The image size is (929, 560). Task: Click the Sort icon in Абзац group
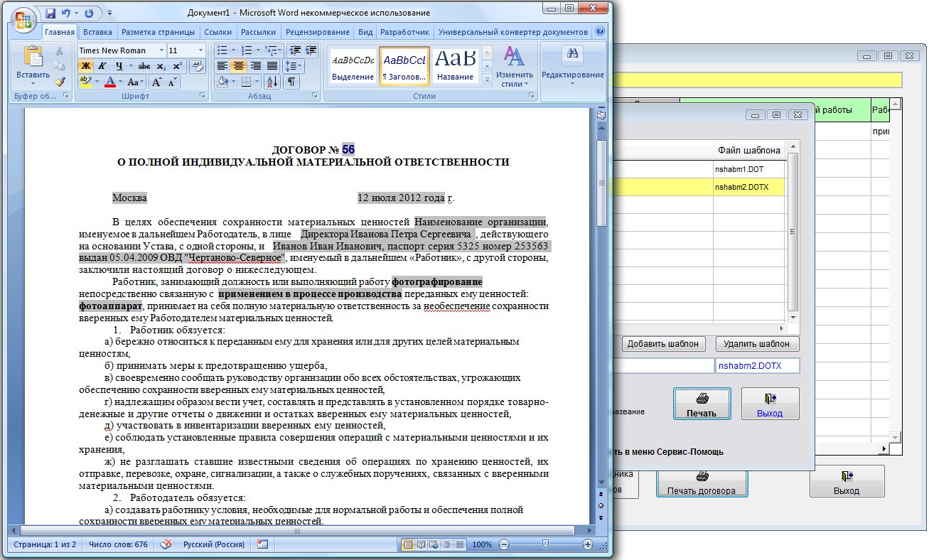point(272,82)
